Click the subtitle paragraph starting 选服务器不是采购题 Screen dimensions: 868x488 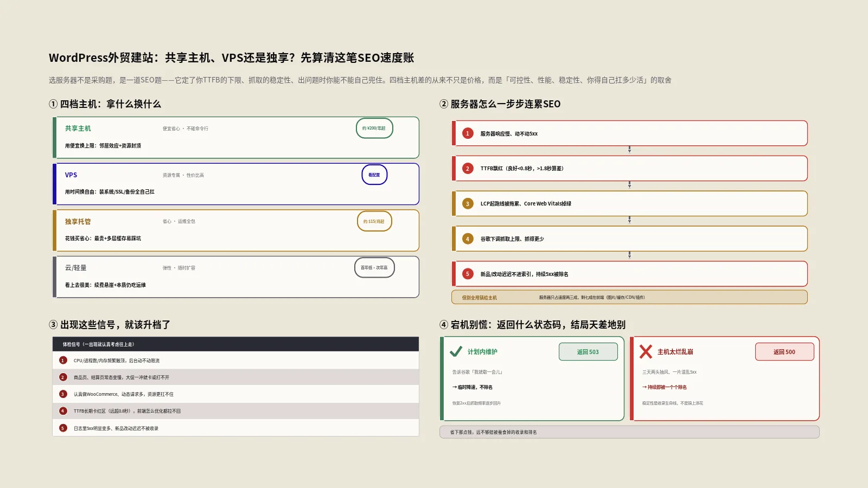tap(360, 80)
